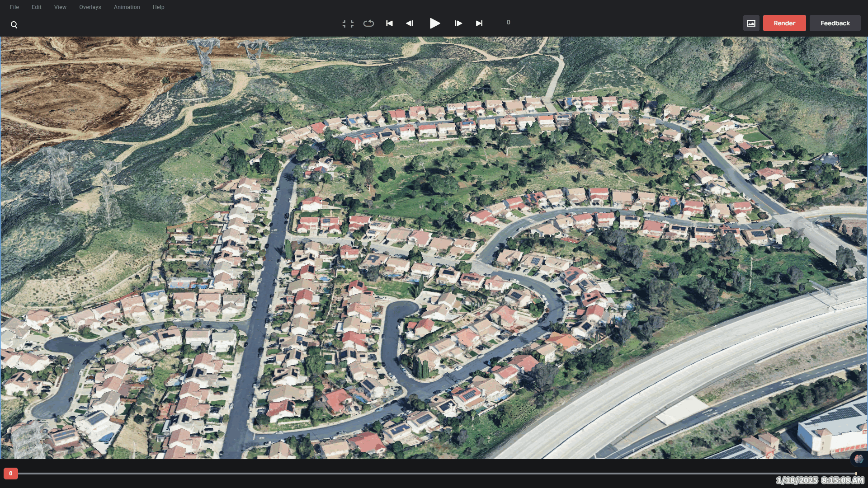
Task: Jump to the last frame
Action: coord(479,23)
